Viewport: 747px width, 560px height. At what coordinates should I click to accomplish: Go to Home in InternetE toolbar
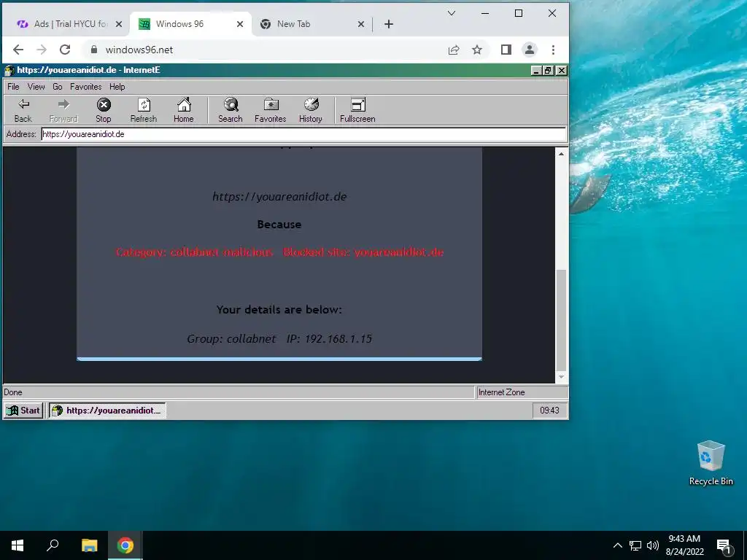(183, 111)
